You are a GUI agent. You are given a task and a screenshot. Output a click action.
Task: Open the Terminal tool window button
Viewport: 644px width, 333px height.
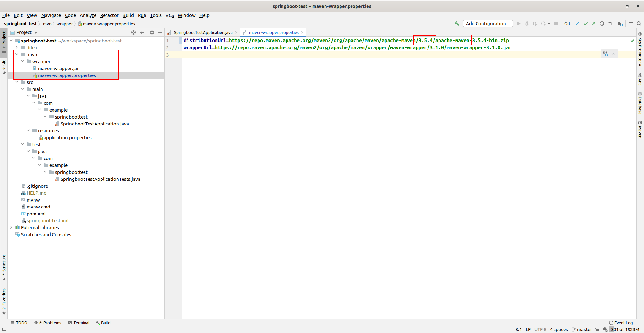(79, 323)
